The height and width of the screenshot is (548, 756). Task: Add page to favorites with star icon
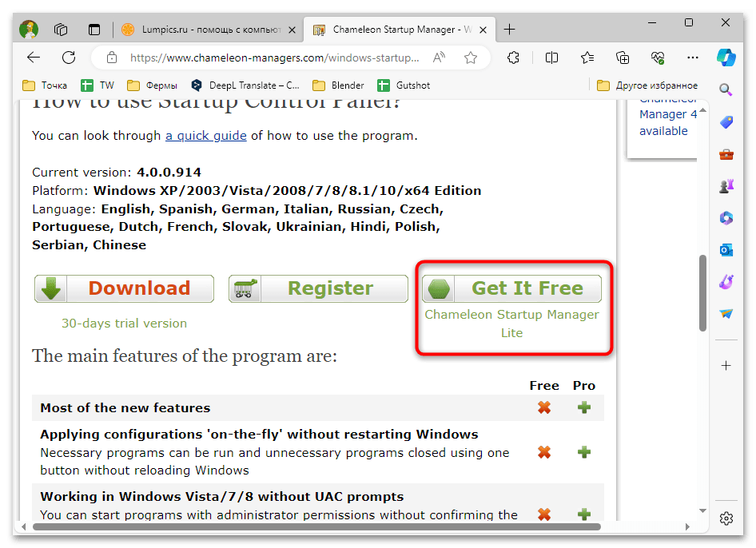pos(471,58)
